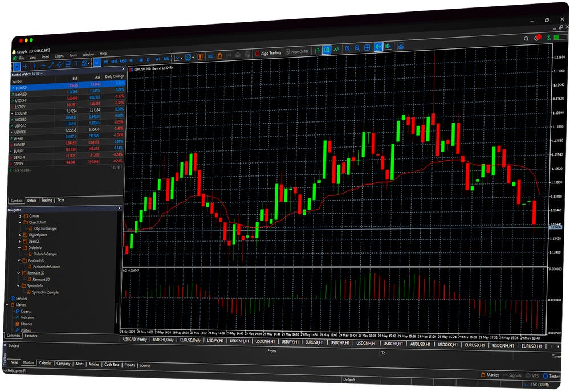This screenshot has height=392, width=570.
Task: Zoom out of the chart
Action: coord(357,48)
